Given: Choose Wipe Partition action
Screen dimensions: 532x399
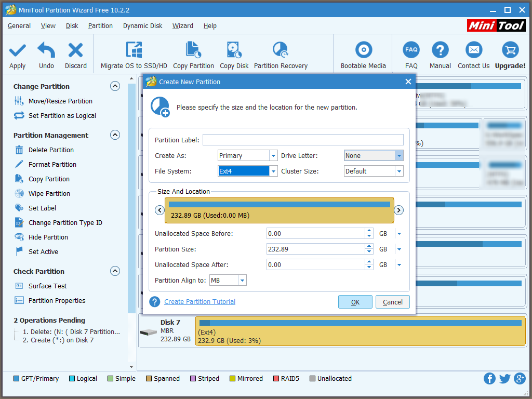Looking at the screenshot, I should 49,194.
